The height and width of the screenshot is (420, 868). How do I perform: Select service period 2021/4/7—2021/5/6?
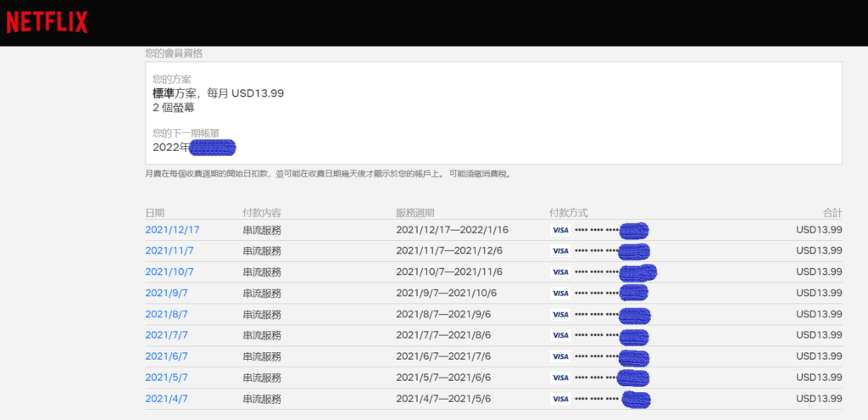pyautogui.click(x=443, y=399)
